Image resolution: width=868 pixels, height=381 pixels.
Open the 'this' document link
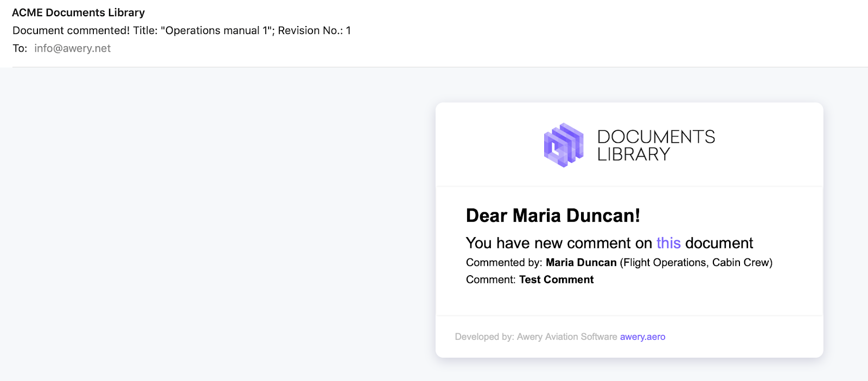click(x=668, y=243)
